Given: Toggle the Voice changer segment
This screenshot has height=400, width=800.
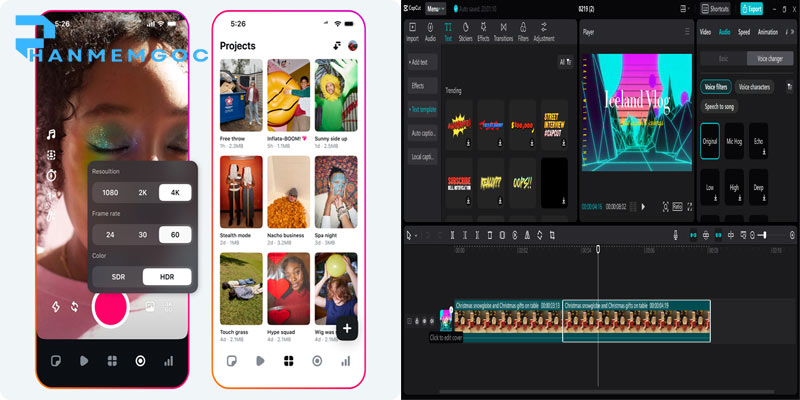Looking at the screenshot, I should click(x=770, y=59).
